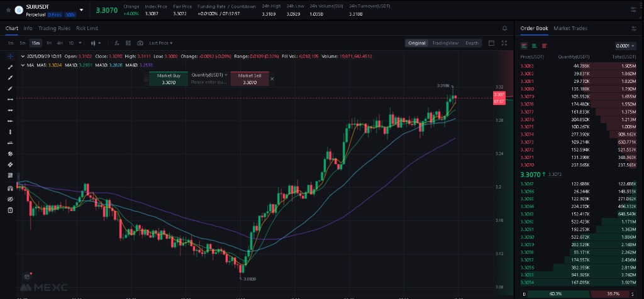Image resolution: width=644 pixels, height=299 pixels.
Task: Expand the order book 0.0001 precision dropdown
Action: [625, 46]
